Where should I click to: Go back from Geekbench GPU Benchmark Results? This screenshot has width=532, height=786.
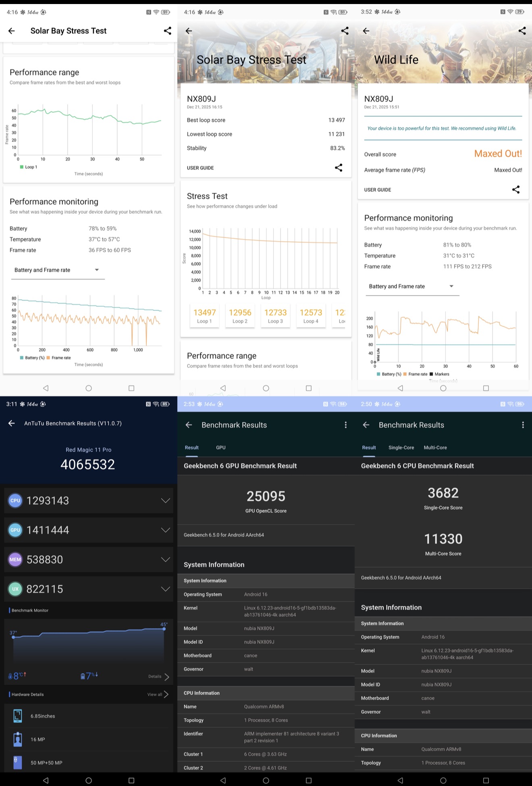[189, 425]
